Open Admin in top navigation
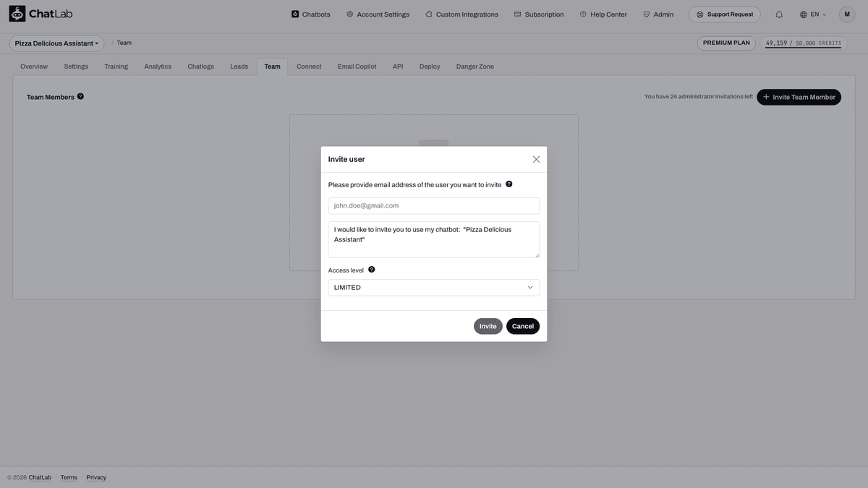 coord(658,14)
